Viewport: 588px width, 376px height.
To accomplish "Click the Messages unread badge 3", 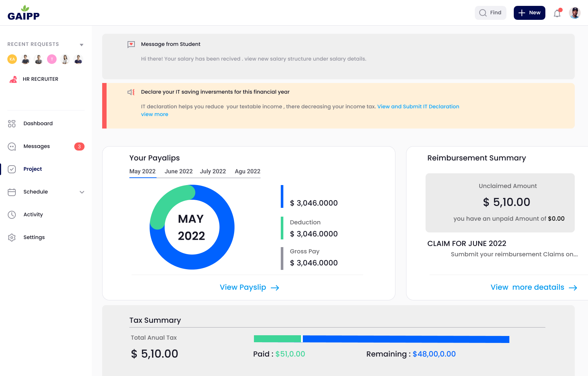I will click(x=79, y=147).
